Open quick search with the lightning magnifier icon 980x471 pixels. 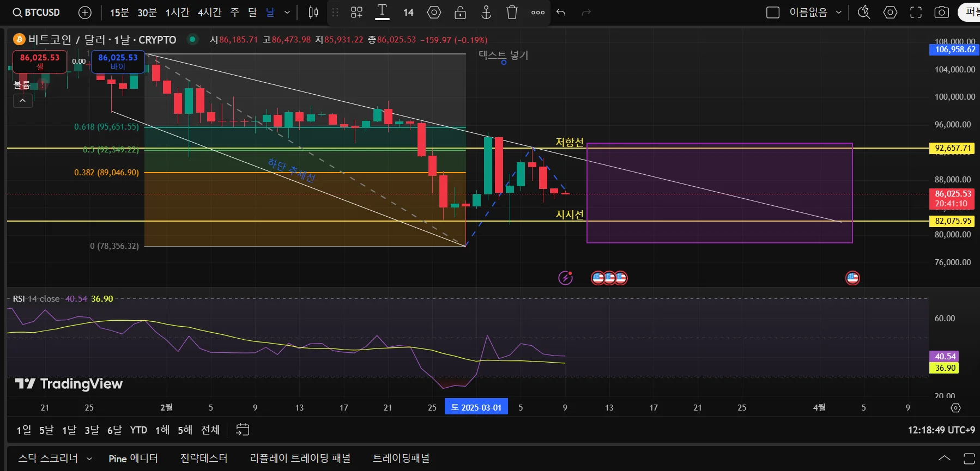tap(864, 12)
